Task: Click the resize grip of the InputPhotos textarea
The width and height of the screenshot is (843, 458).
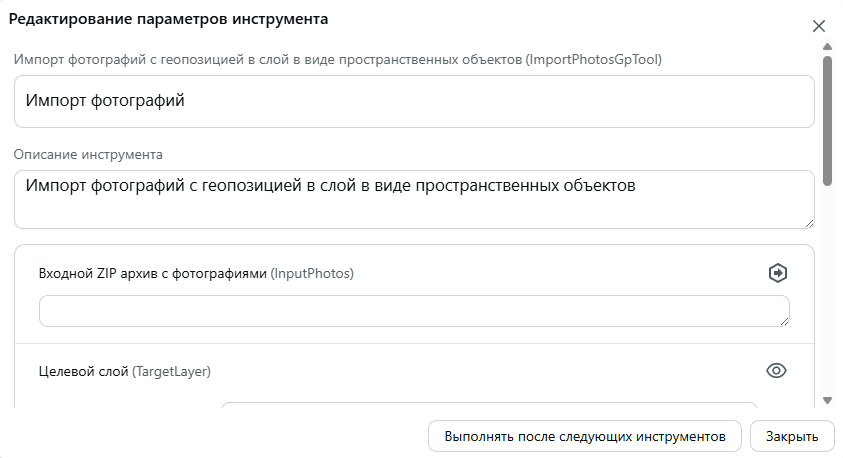Action: tap(785, 321)
